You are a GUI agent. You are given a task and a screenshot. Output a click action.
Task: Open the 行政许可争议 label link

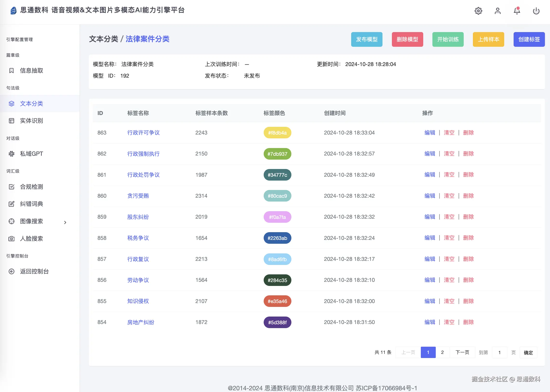coord(143,133)
